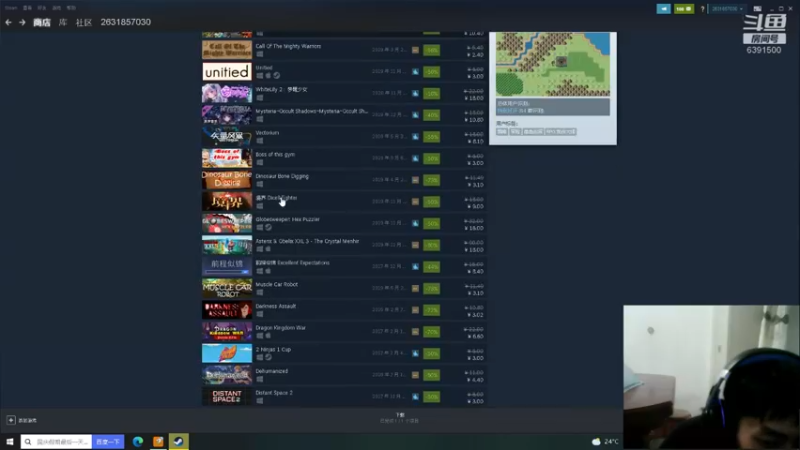Open the Steam icon in the taskbar

[179, 442]
